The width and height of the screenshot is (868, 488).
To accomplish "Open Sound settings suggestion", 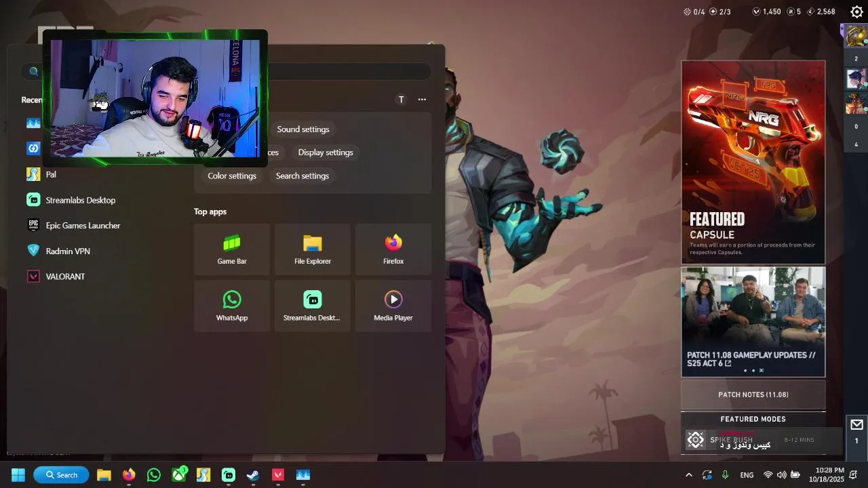I will [x=303, y=129].
